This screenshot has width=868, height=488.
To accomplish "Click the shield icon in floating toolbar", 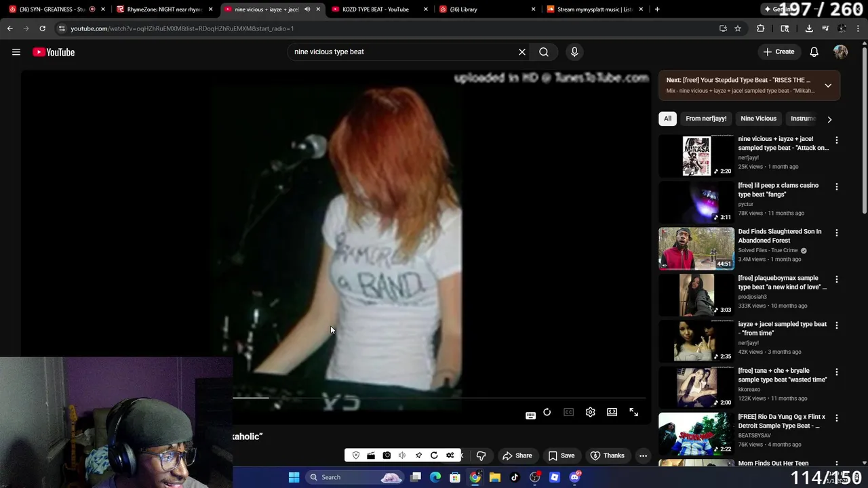I will 356,455.
